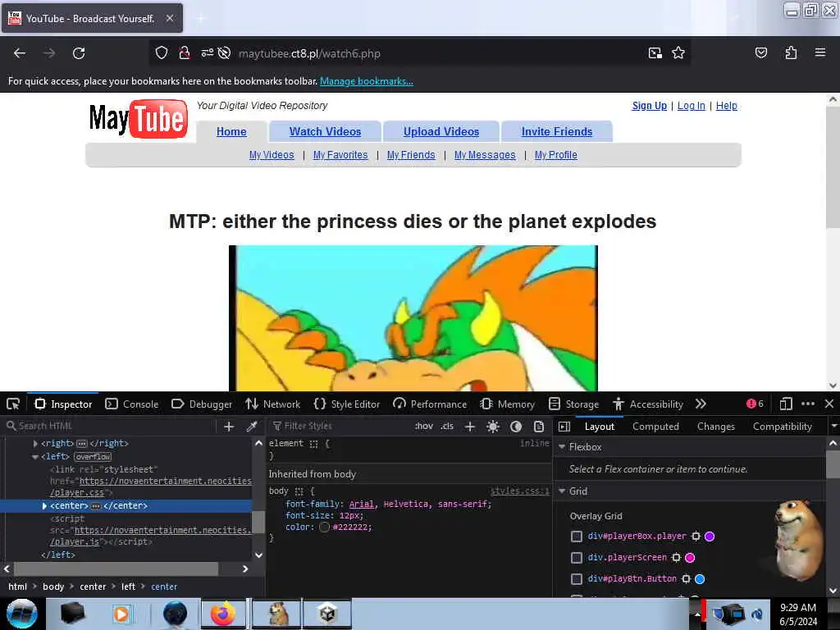Click the Sign Up link

coord(650,106)
